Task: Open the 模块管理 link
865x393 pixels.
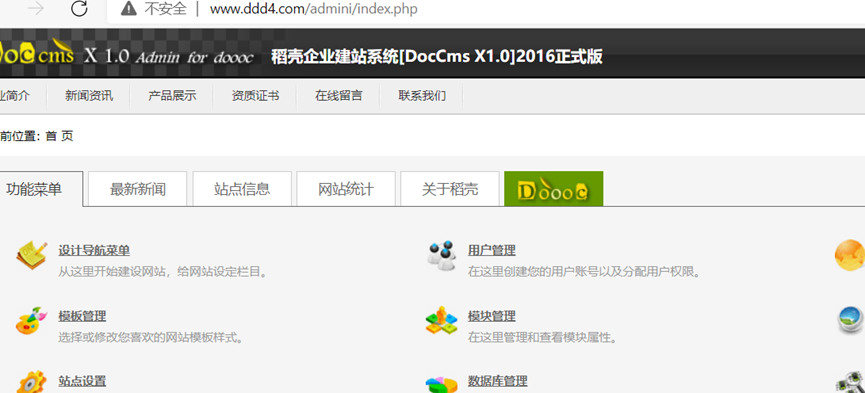Action: click(x=492, y=316)
